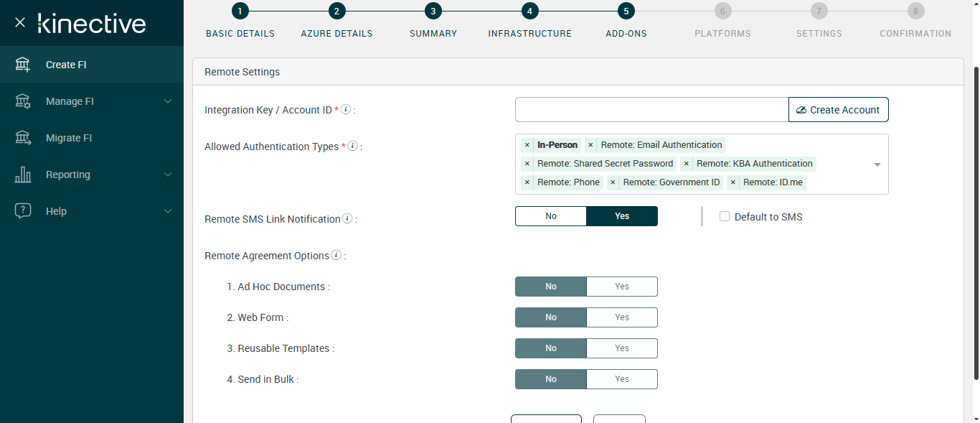Open Allowed Authentication Types dropdown arrow
Screen dimensions: 980x423
877,164
